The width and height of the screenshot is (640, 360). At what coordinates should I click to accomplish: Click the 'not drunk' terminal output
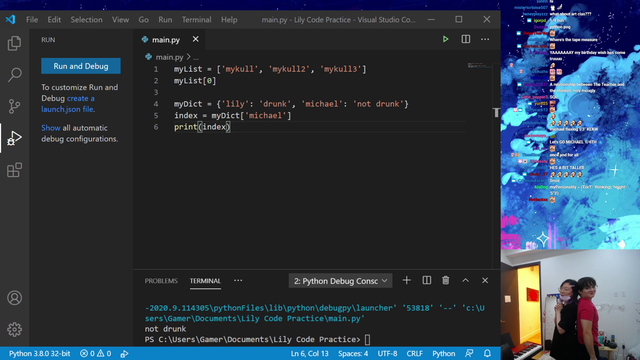click(x=165, y=329)
